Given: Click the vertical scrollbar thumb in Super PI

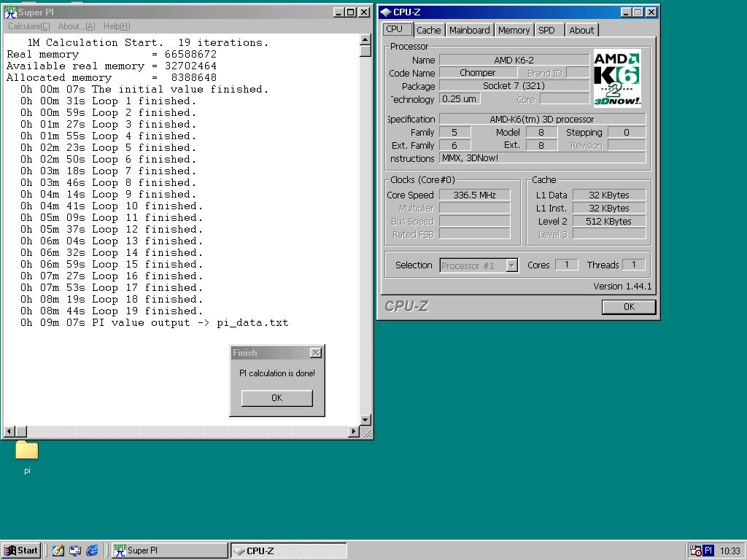Looking at the screenshot, I should (365, 51).
